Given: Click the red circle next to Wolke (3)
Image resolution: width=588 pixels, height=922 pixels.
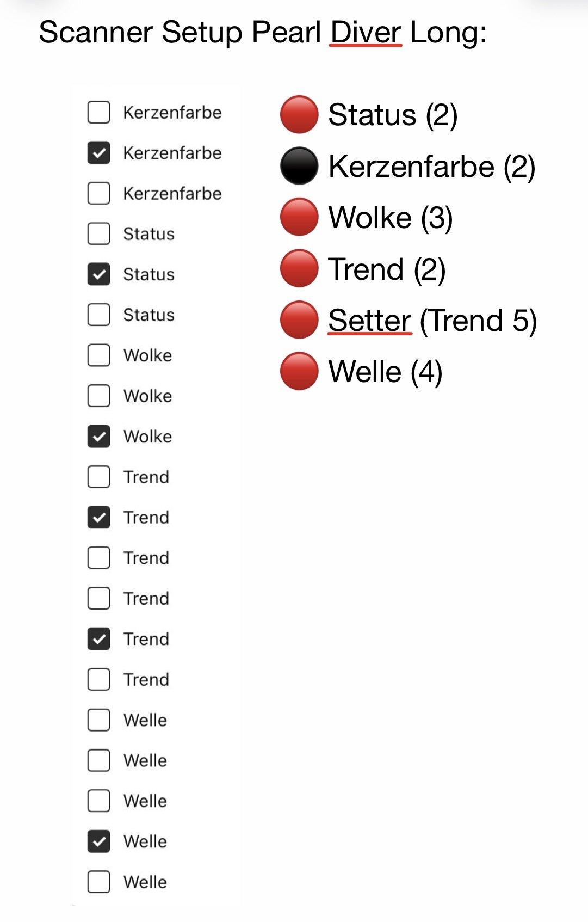Looking at the screenshot, I should click(x=299, y=217).
